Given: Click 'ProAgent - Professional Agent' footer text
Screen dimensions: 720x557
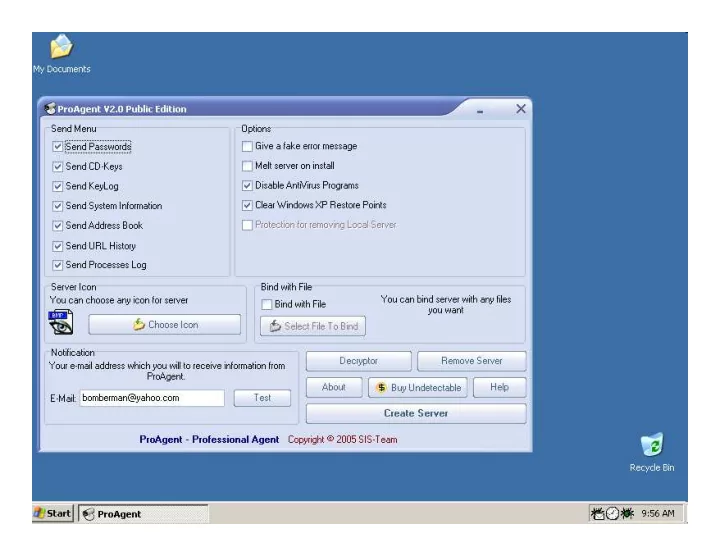Looking at the screenshot, I should click(x=209, y=439).
